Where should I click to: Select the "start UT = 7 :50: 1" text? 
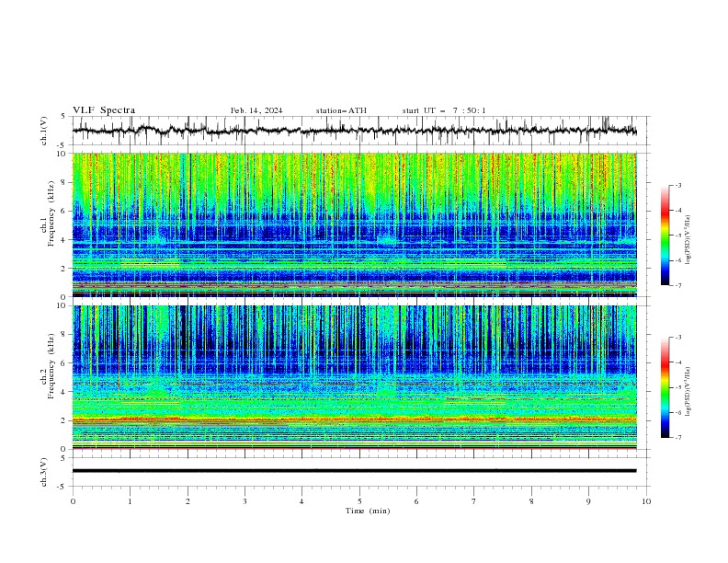pos(444,110)
